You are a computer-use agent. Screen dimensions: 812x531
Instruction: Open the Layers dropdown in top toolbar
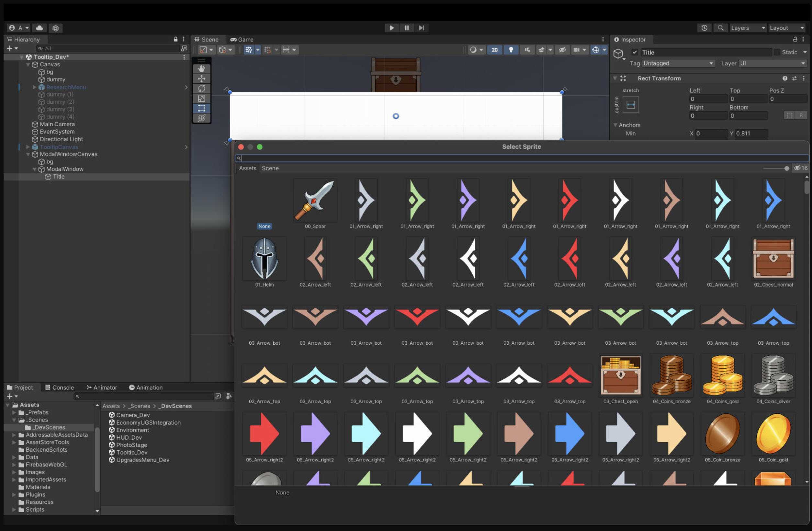click(748, 28)
